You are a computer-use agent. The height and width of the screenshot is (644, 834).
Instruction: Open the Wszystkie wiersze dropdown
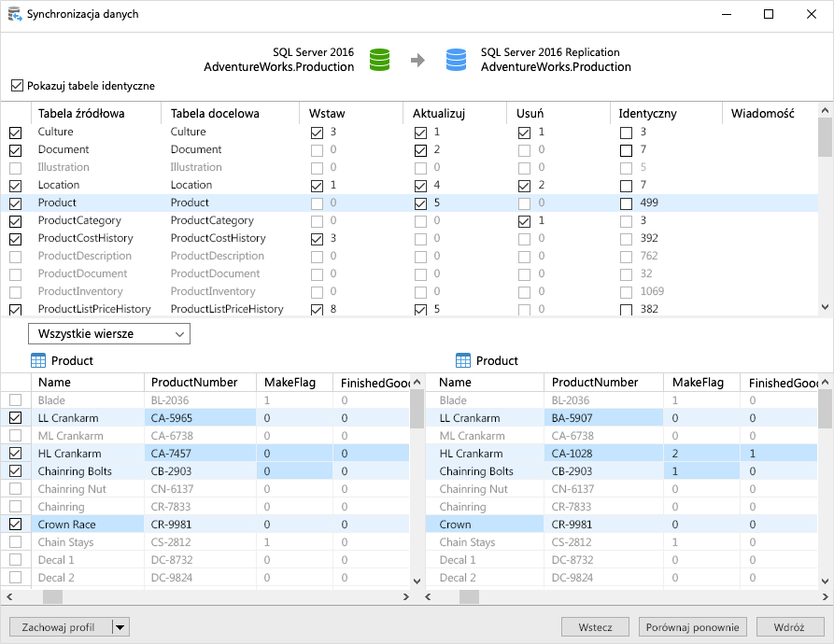(x=109, y=334)
